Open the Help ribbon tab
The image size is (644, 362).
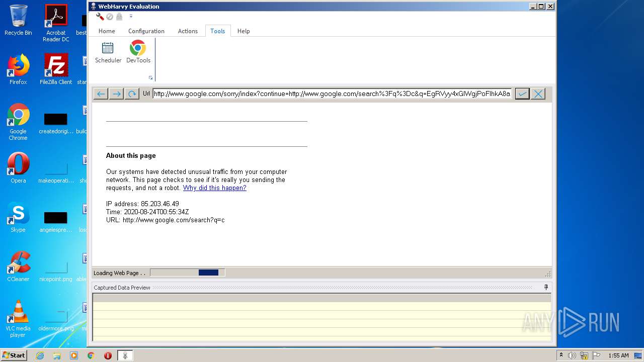244,31
